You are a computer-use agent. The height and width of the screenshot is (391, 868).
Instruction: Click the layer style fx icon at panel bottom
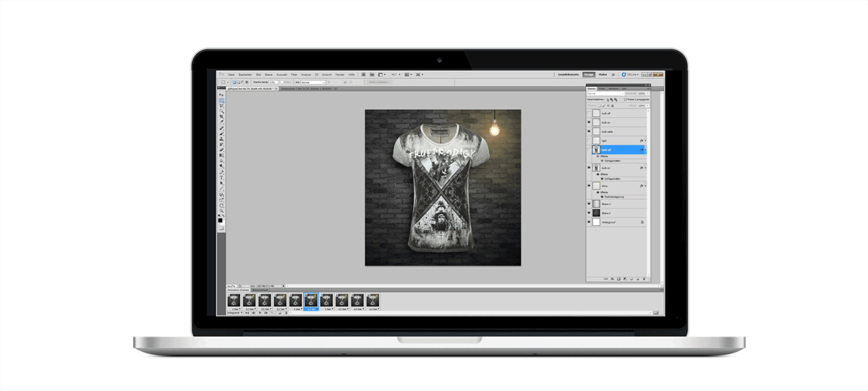613,279
